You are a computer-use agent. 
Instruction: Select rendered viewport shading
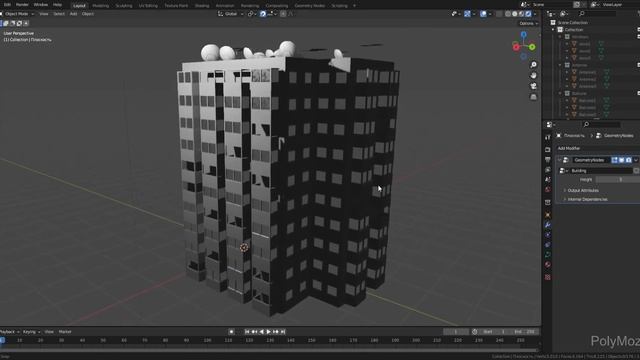click(x=529, y=14)
